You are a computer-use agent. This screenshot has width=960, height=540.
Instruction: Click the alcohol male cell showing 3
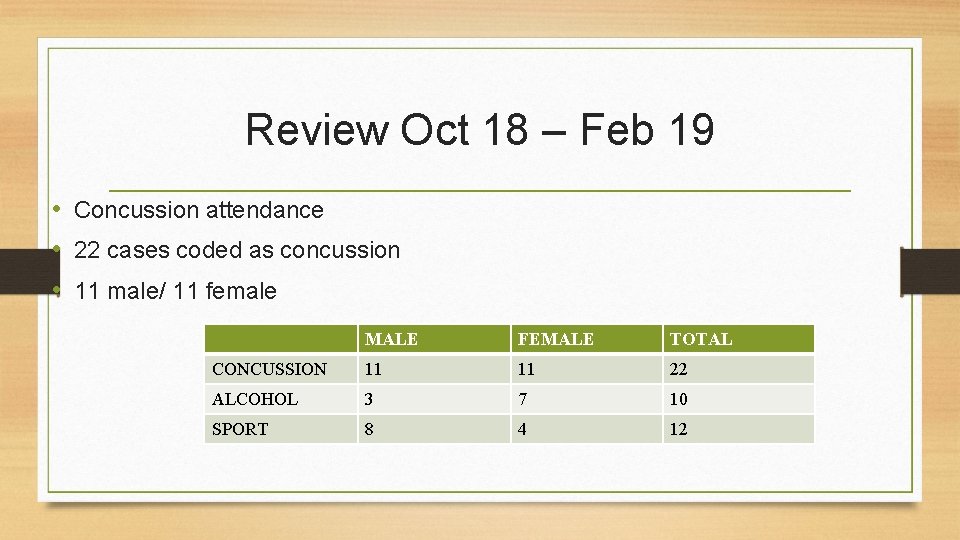(x=433, y=399)
